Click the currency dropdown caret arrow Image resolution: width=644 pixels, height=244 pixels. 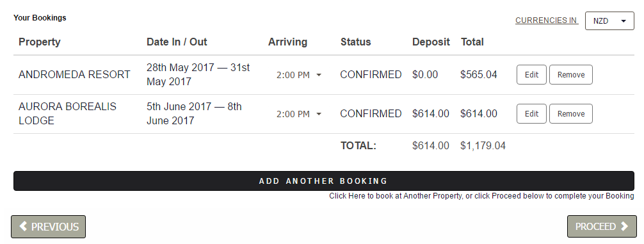coord(623,21)
